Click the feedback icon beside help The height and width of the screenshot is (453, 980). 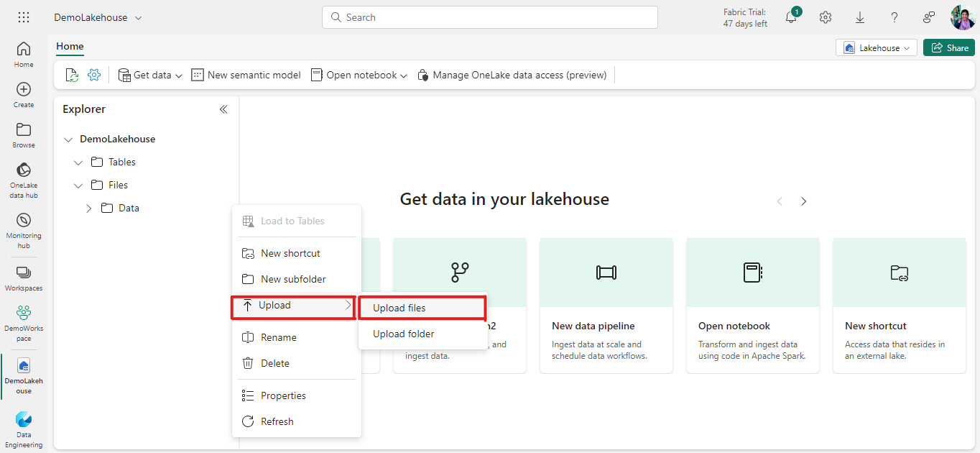[929, 17]
